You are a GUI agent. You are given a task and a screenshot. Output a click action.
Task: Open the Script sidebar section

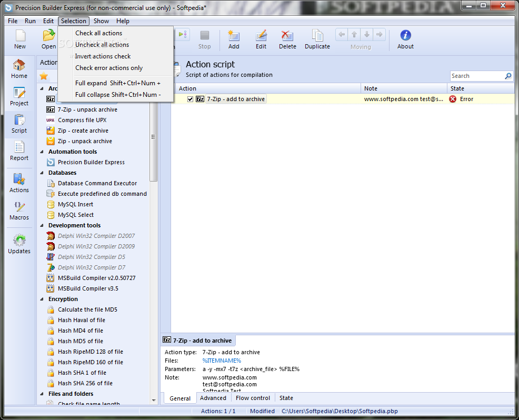point(19,124)
